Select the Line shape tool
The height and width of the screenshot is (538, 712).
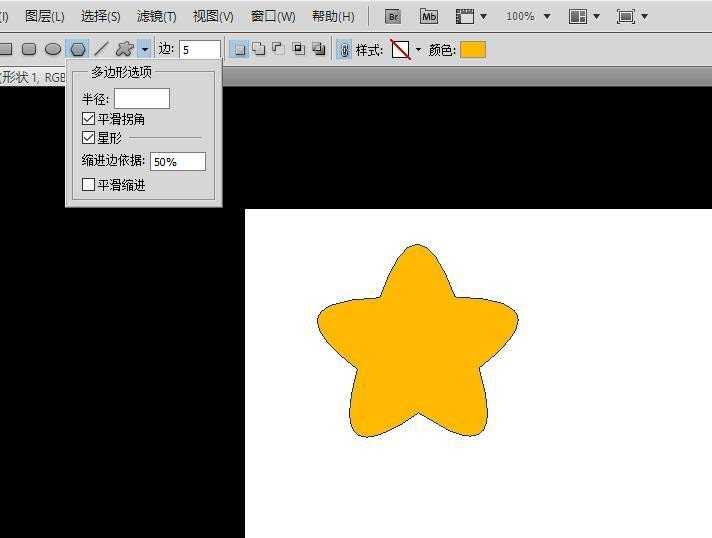click(x=101, y=49)
